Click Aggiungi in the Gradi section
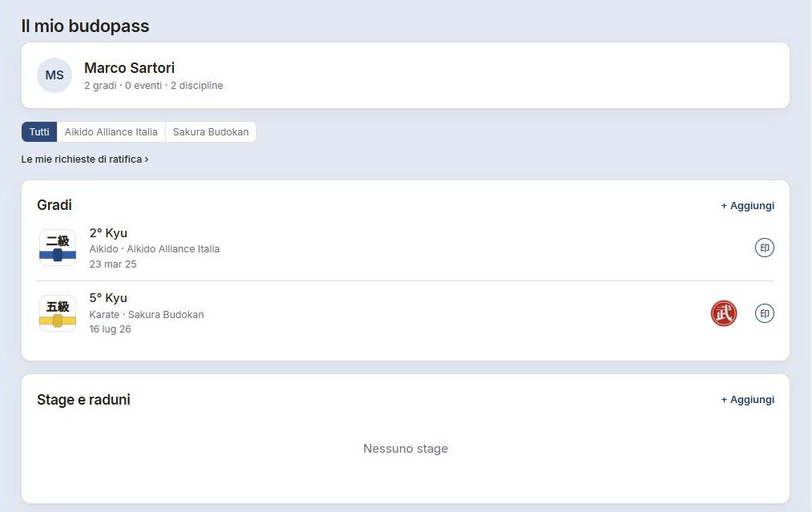Screen dimensions: 812x512 747,206
